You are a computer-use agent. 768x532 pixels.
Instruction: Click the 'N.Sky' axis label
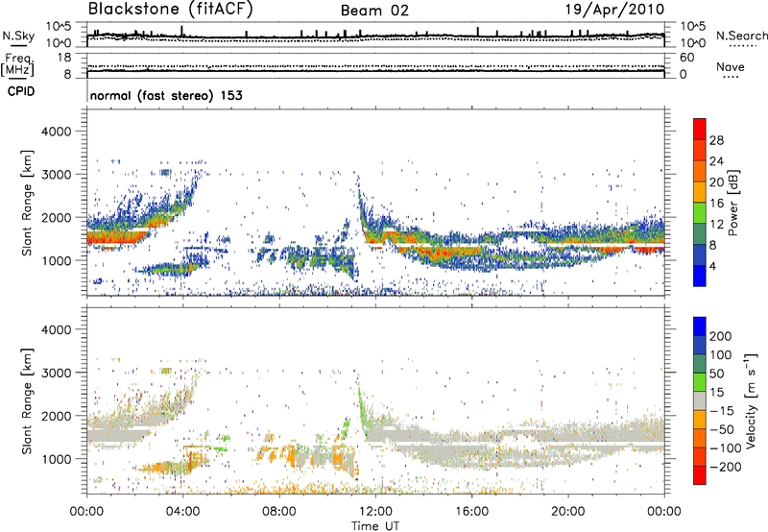click(18, 36)
